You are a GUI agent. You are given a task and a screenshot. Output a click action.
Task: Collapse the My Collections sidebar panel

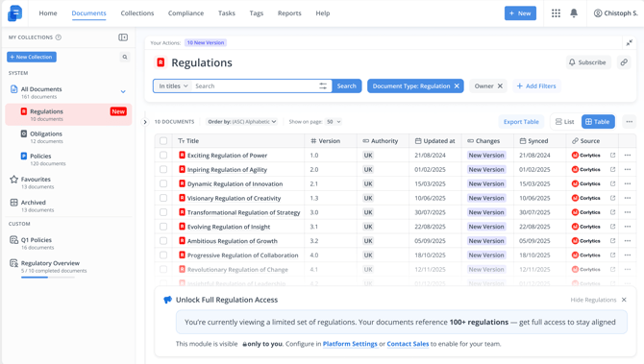click(x=123, y=37)
